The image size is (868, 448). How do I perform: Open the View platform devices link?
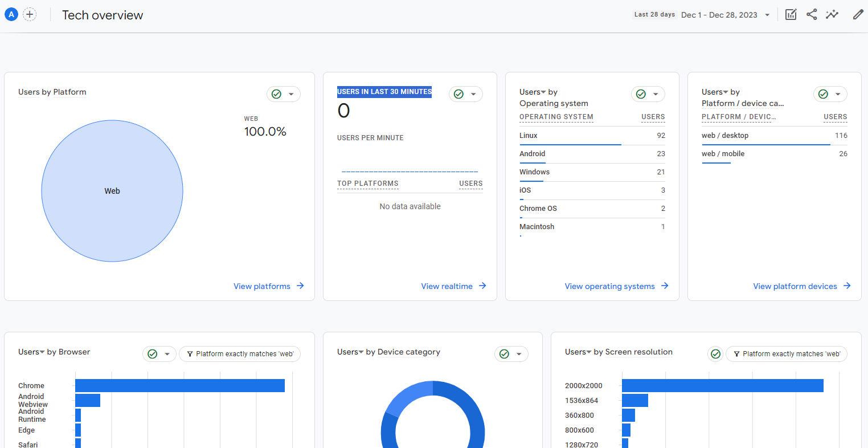point(795,286)
